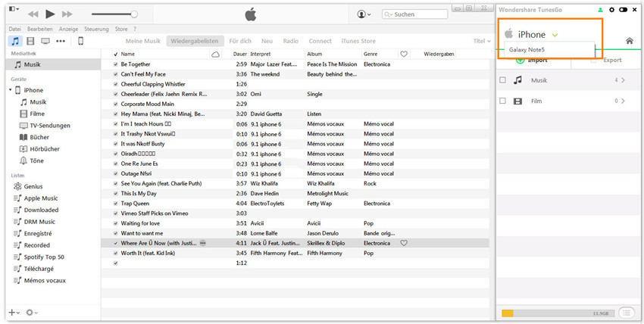Expand the Film category chevron in TunesGo

coord(623,101)
